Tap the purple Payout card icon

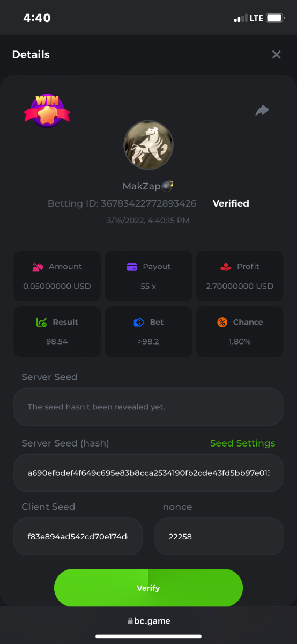132,267
